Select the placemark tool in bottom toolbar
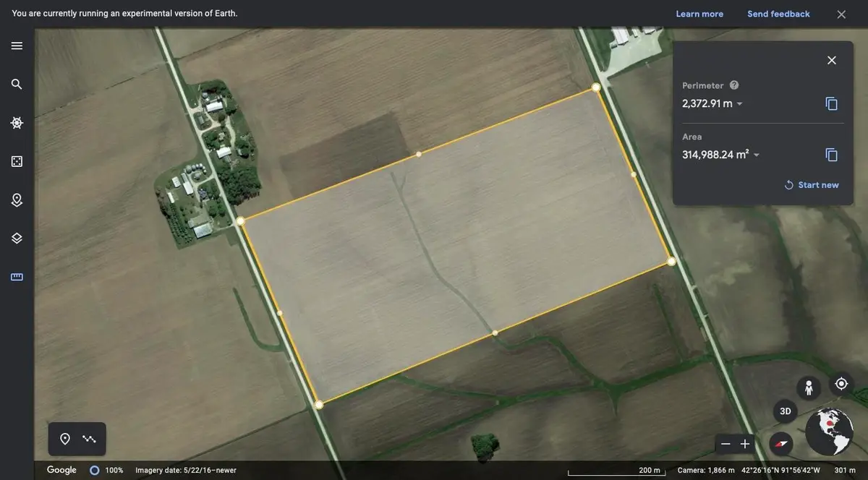 pos(65,438)
